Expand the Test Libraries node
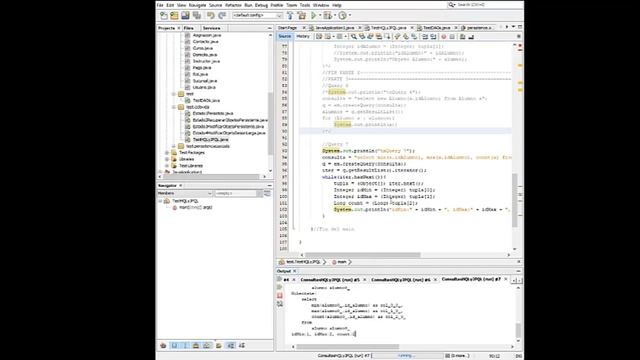This screenshot has height=360, width=640. pos(167,166)
